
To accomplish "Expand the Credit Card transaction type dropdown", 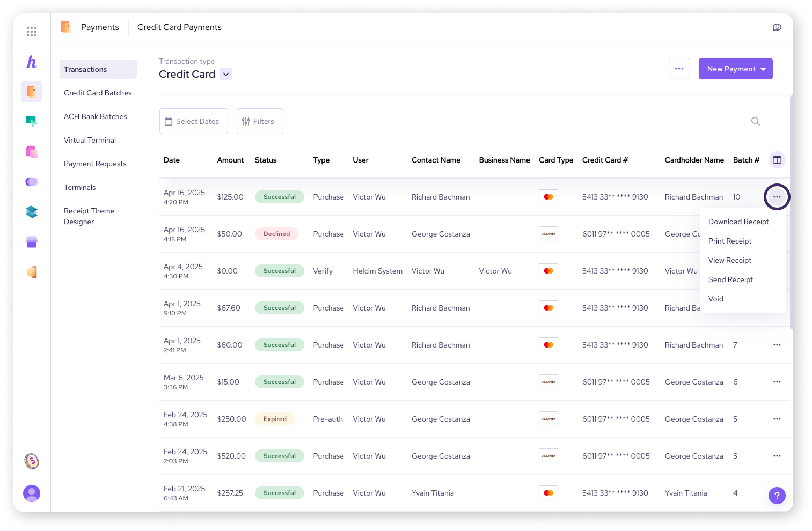I will coord(226,74).
